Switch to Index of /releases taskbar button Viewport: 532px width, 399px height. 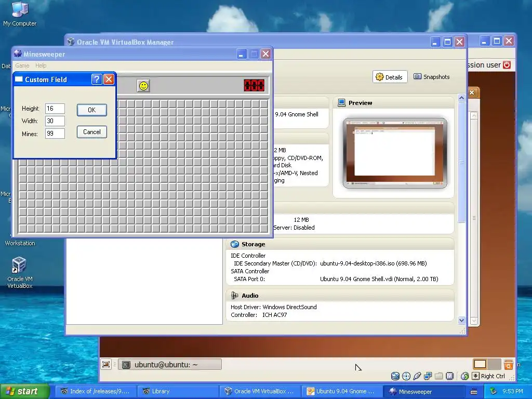96,391
